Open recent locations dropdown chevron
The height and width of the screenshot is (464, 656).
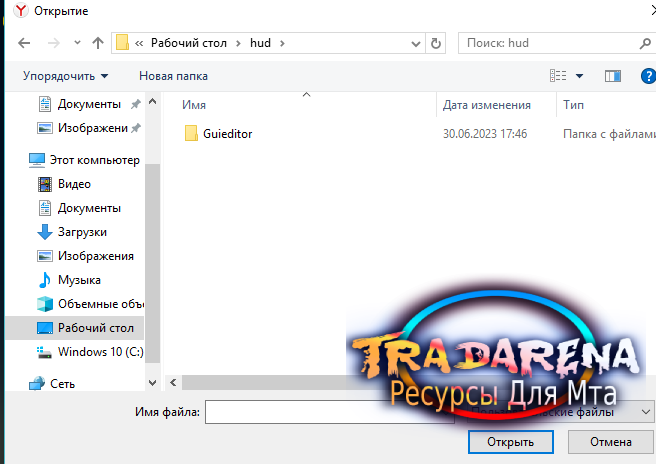pyautogui.click(x=77, y=42)
